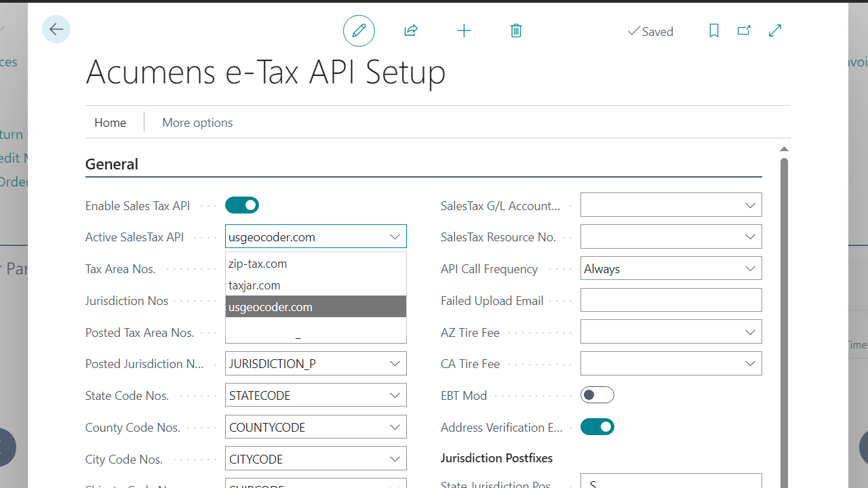
Task: Disable the Enable Sales Tax API toggle
Action: coord(242,205)
